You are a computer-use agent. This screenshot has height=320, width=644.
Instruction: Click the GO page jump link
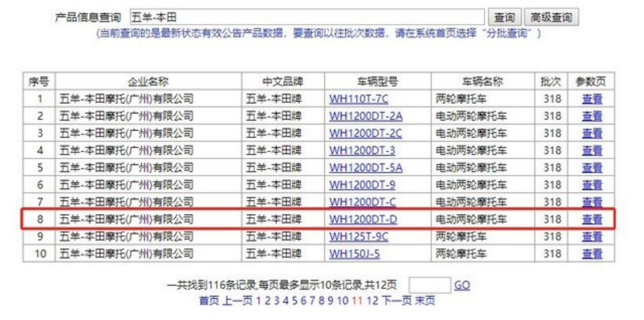(x=462, y=285)
